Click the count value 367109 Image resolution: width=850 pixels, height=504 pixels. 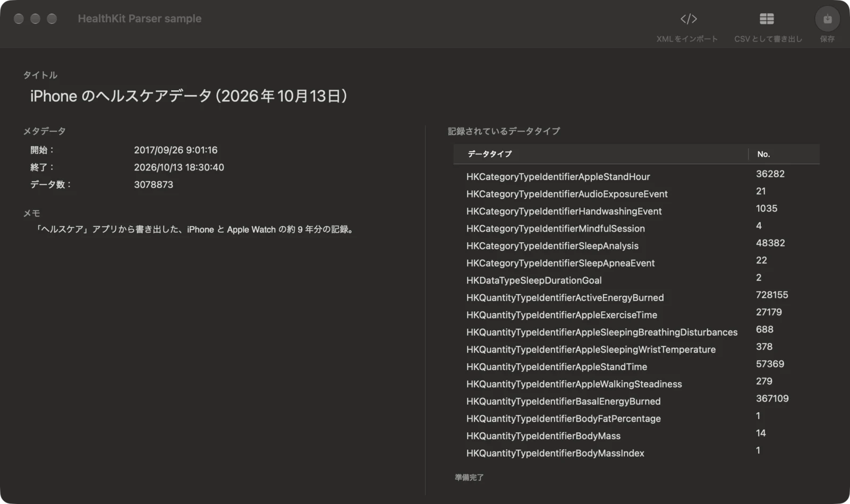(772, 398)
